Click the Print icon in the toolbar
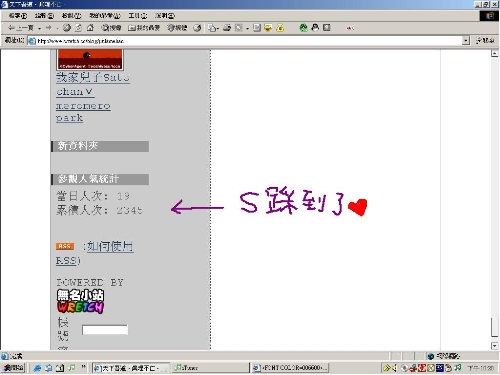Viewport: 500px width, 375px height. coord(227,28)
